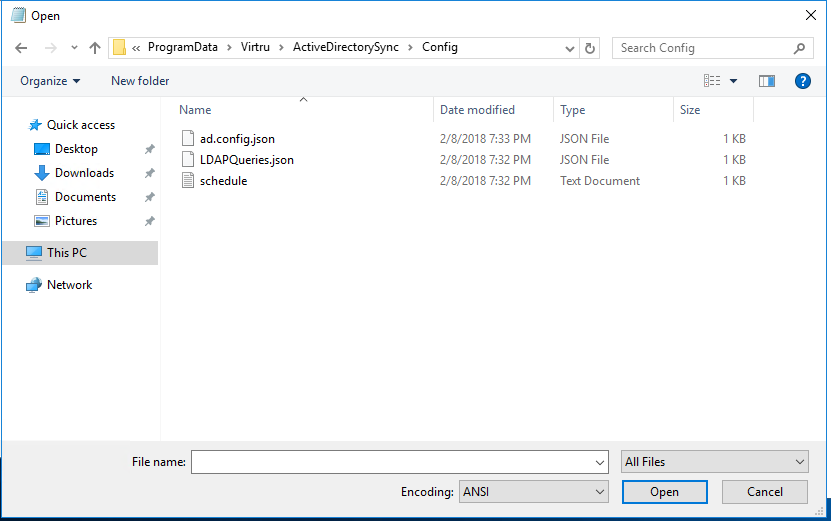This screenshot has width=831, height=521.
Task: Navigate to Documents in sidebar
Action: point(85,197)
